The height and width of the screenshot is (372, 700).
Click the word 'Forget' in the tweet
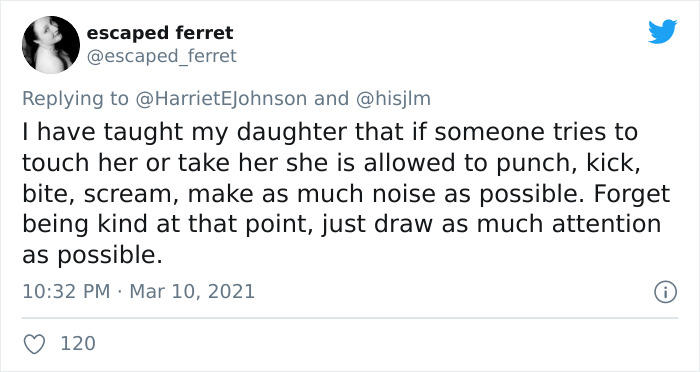(x=632, y=194)
